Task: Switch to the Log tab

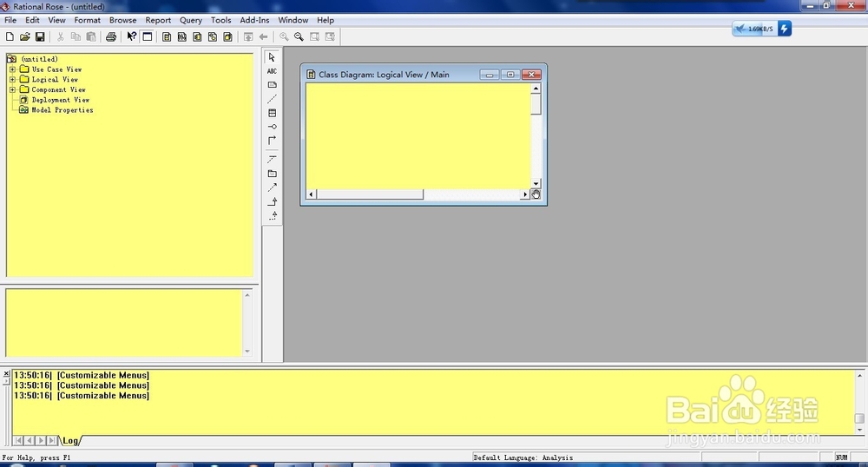Action: 70,441
